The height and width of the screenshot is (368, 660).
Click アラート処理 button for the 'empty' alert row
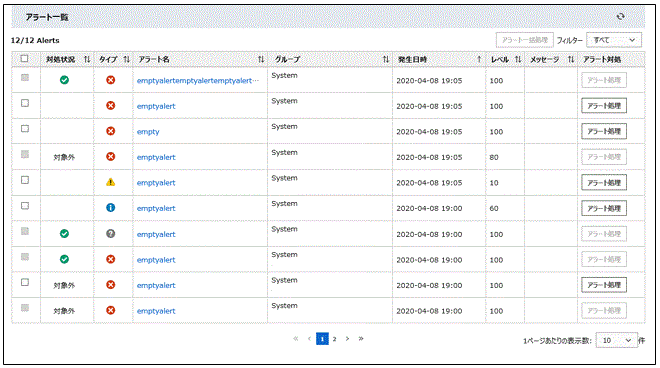(604, 131)
